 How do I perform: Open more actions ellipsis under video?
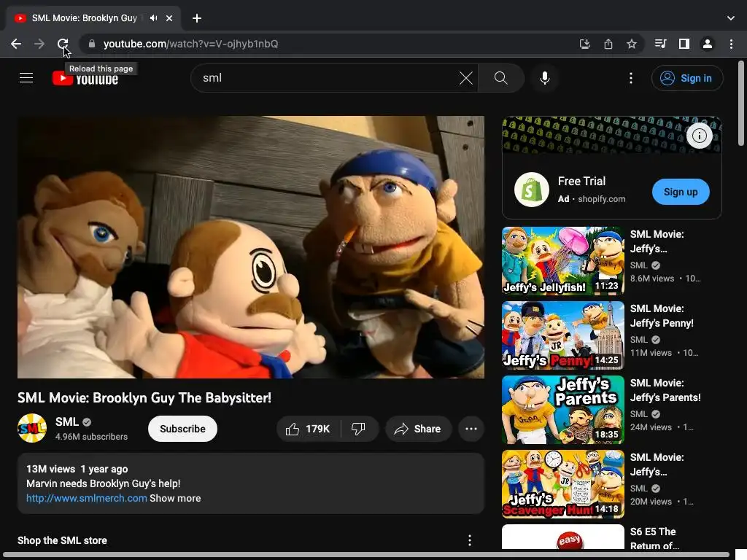[x=471, y=429]
